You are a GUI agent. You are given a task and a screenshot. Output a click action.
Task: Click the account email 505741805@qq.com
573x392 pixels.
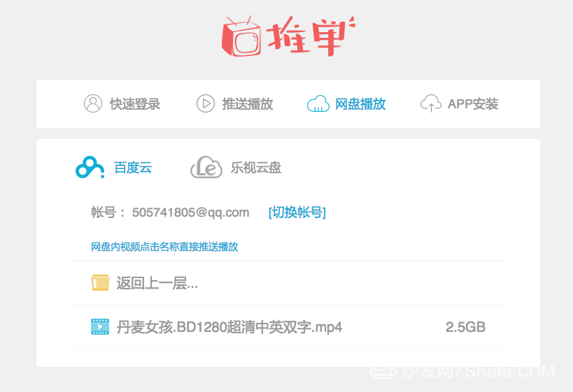pyautogui.click(x=190, y=212)
